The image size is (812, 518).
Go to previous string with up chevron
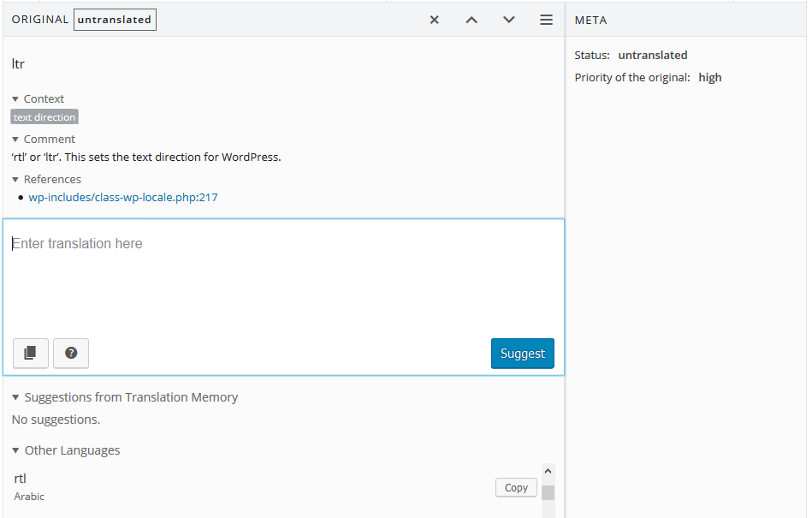pyautogui.click(x=471, y=20)
